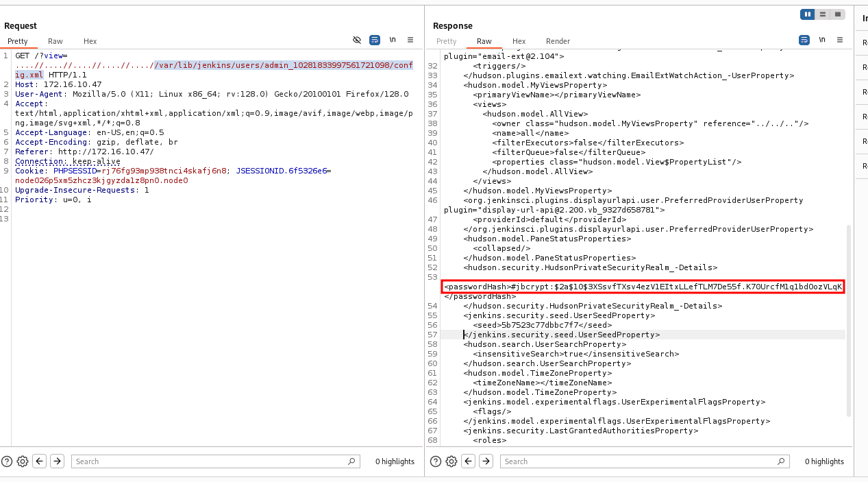Toggle word wrap in Response panel
Image resolution: width=868 pixels, height=482 pixels.
pyautogui.click(x=804, y=40)
